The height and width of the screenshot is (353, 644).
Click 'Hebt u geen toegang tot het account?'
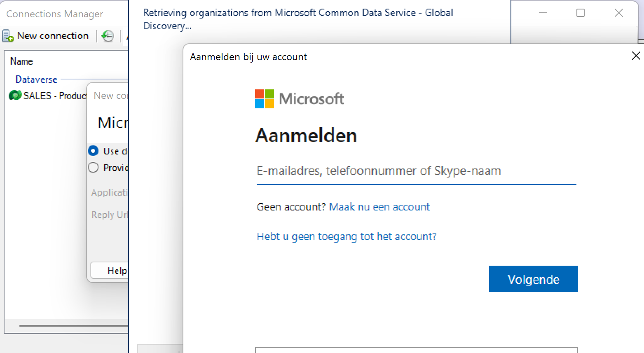(x=347, y=236)
